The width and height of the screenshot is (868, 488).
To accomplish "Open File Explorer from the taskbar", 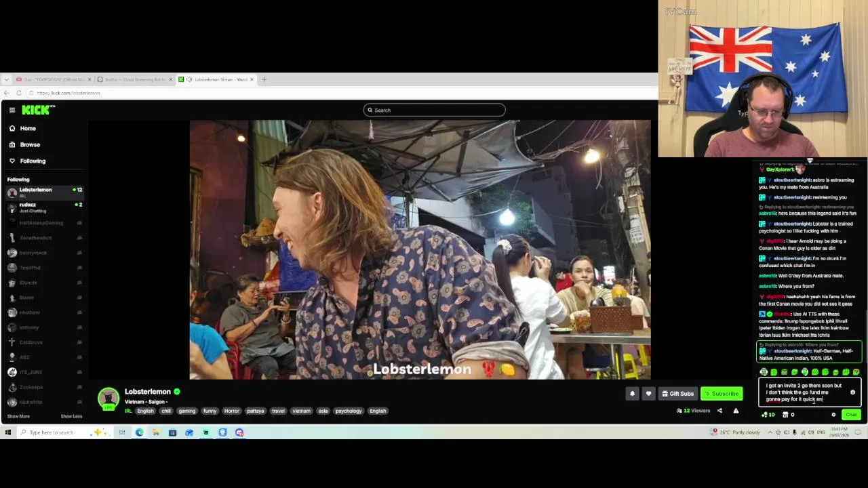I will 155,432.
